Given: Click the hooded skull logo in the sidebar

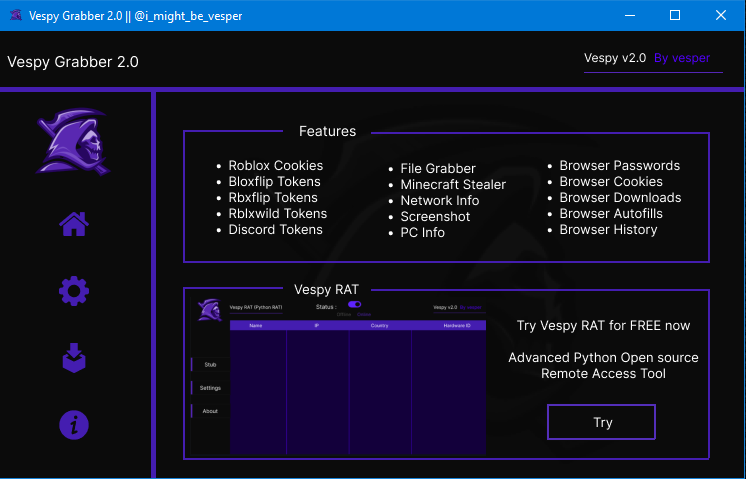Looking at the screenshot, I should tap(73, 142).
